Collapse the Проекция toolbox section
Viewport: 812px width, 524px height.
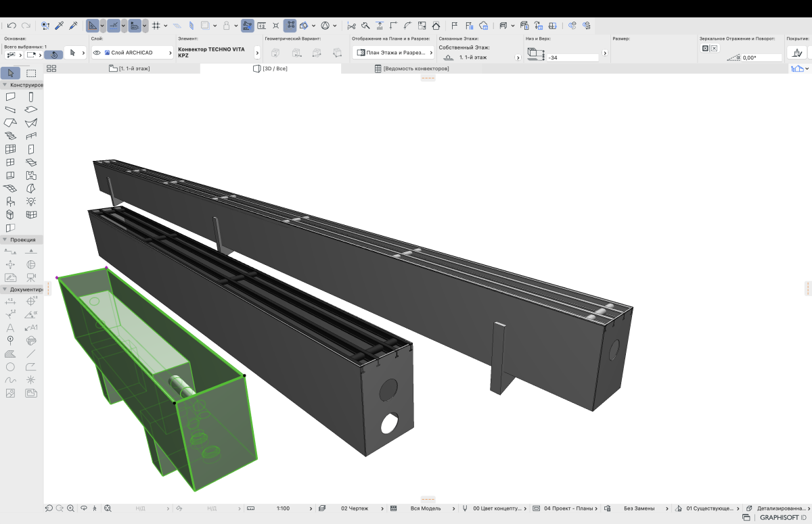point(5,239)
